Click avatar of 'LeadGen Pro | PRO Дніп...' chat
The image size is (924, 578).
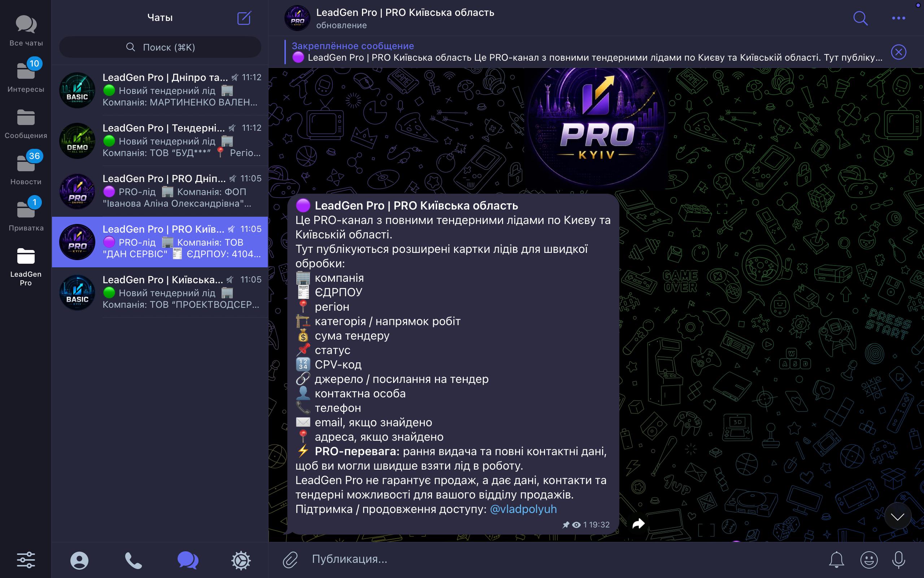coord(77,191)
